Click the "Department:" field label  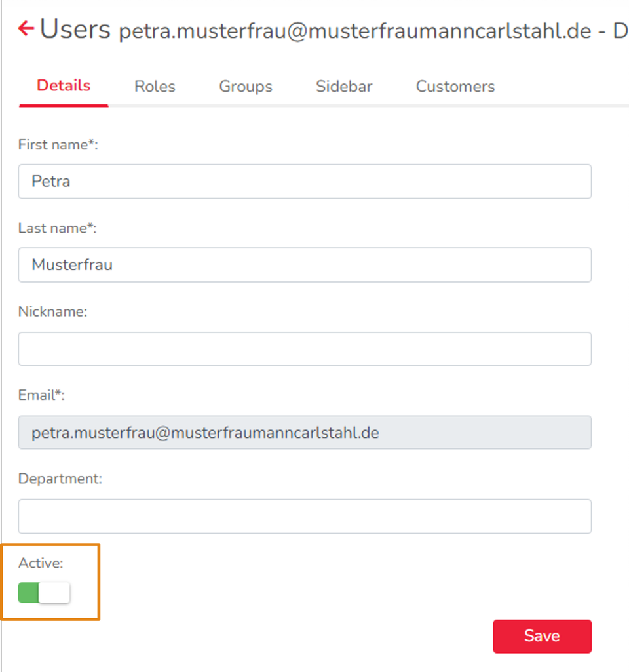(x=60, y=479)
